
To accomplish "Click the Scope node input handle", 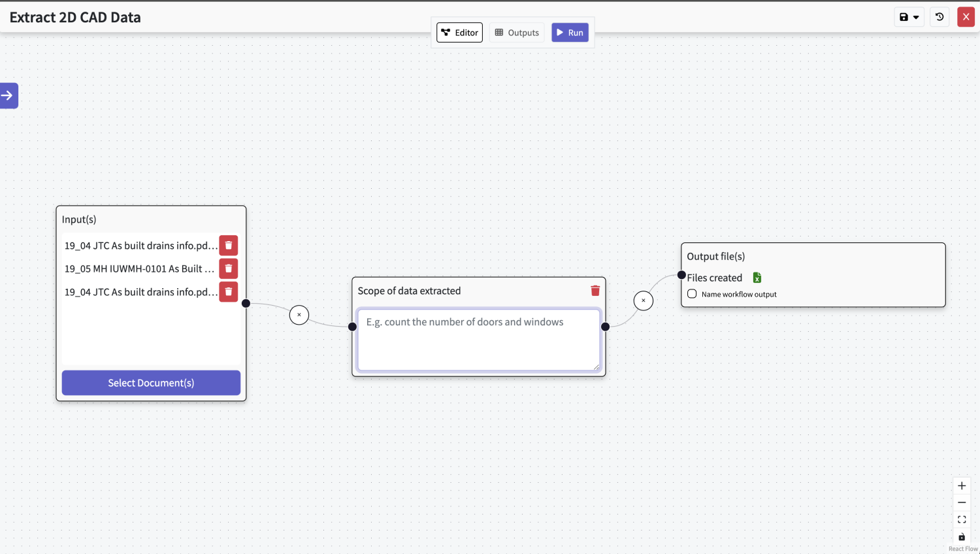I will click(x=352, y=327).
